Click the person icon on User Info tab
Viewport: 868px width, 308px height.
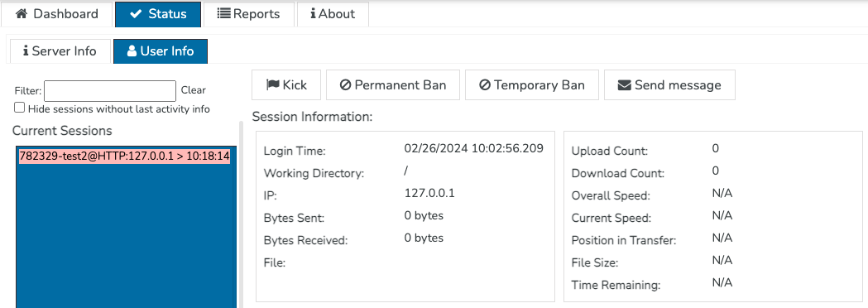132,51
